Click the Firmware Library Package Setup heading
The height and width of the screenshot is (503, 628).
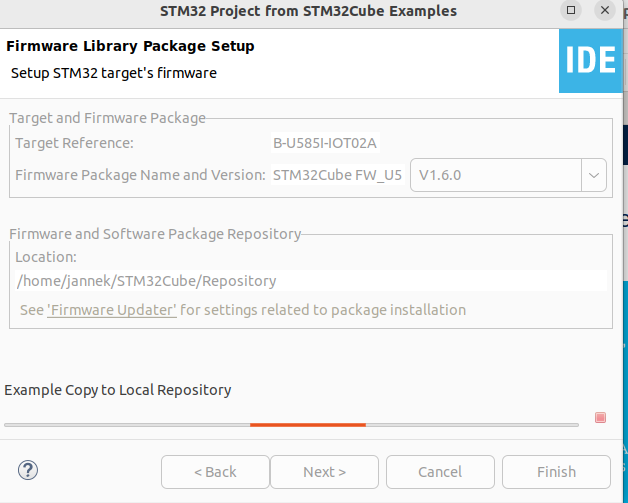[x=130, y=46]
